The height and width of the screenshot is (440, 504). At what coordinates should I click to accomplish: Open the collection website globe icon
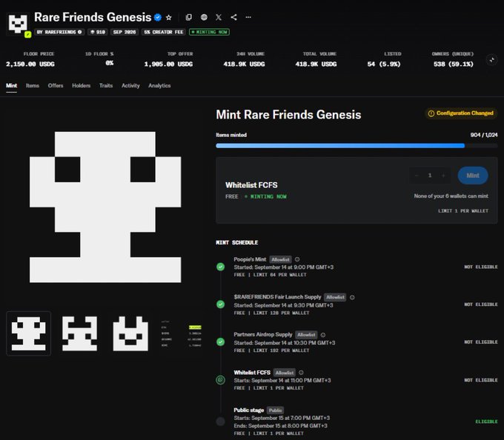click(204, 17)
